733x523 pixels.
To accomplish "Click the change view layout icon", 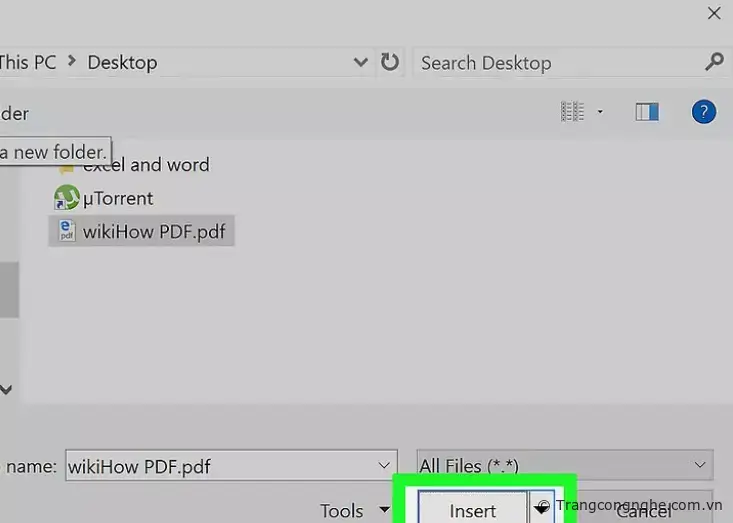I will click(572, 112).
